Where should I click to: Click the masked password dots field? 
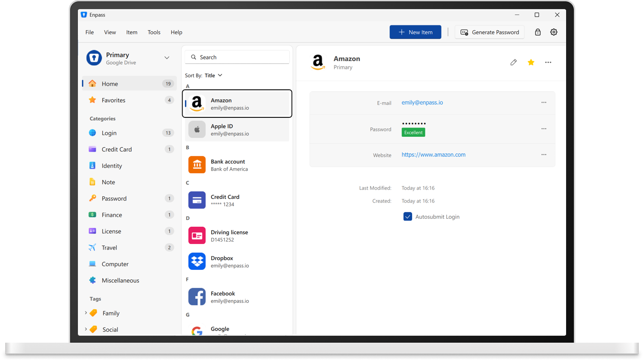click(414, 124)
